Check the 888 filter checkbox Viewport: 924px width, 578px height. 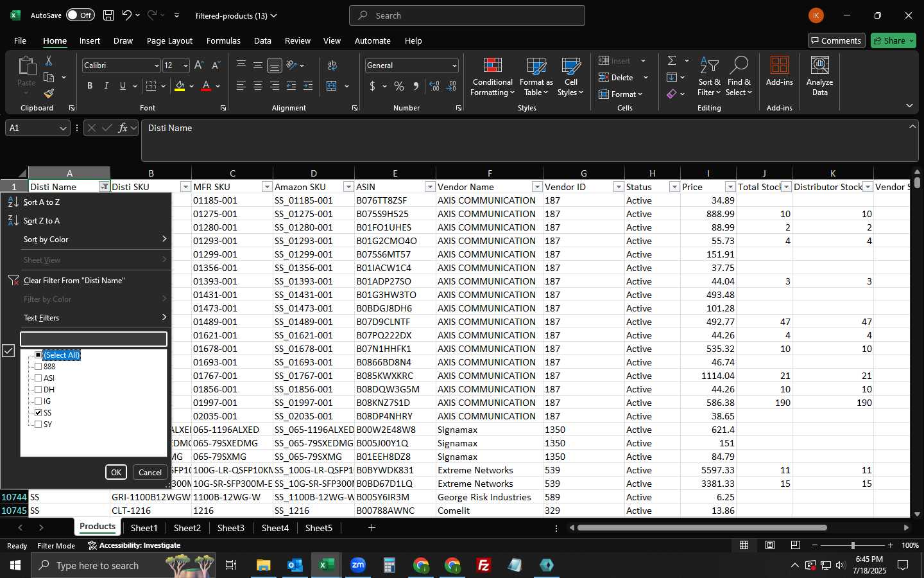(x=38, y=367)
